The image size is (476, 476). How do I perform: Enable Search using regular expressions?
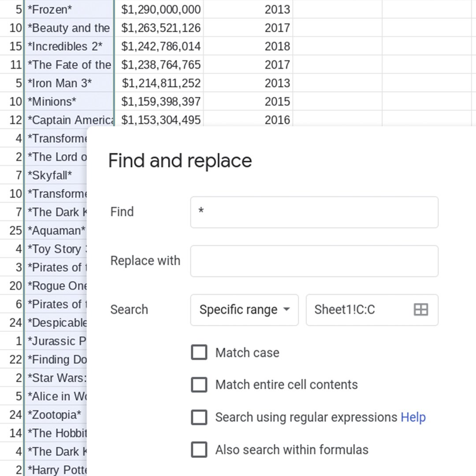[x=199, y=417]
